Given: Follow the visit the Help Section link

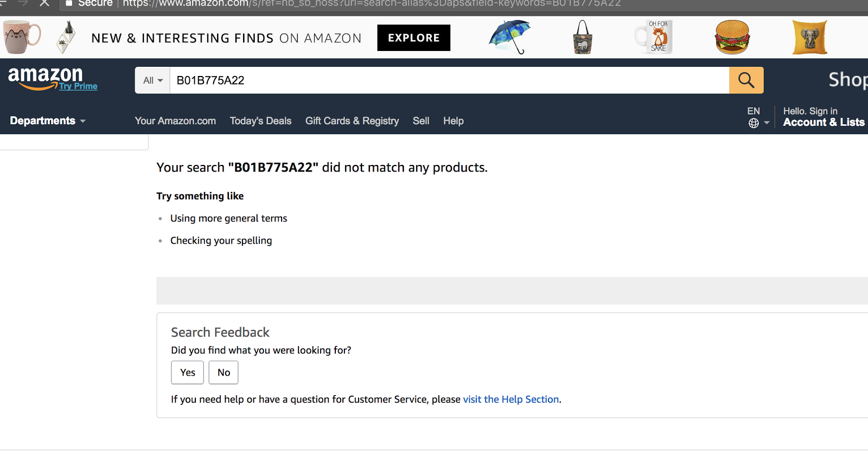Looking at the screenshot, I should pos(511,399).
